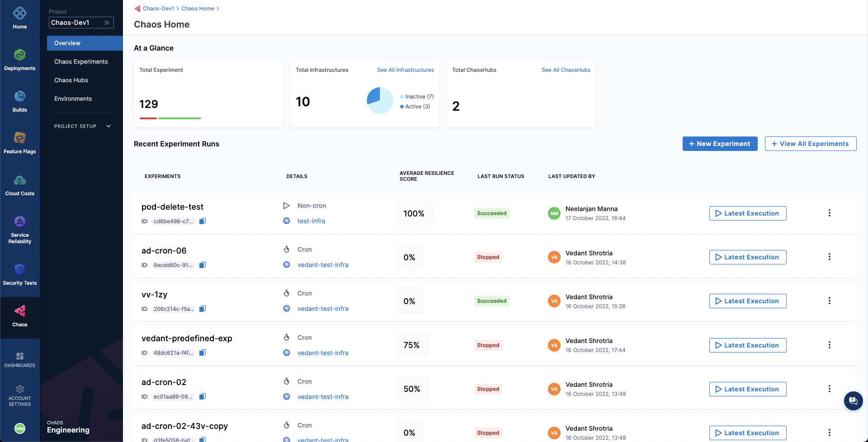Open more options for ad-cron-02
The width and height of the screenshot is (868, 442).
[x=829, y=389]
